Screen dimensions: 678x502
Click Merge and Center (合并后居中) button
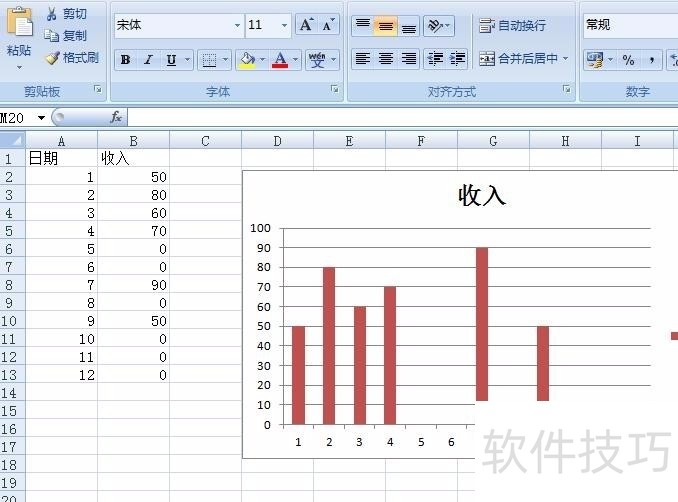click(518, 58)
